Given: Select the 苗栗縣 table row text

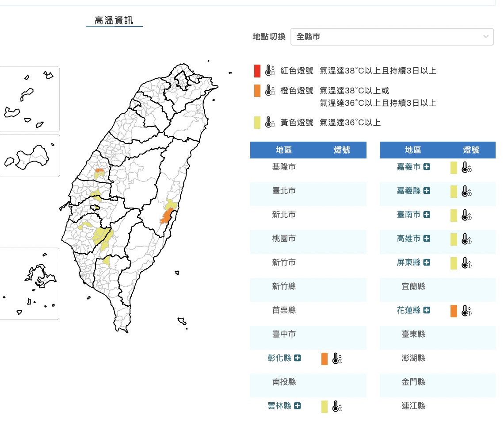Looking at the screenshot, I should [284, 310].
